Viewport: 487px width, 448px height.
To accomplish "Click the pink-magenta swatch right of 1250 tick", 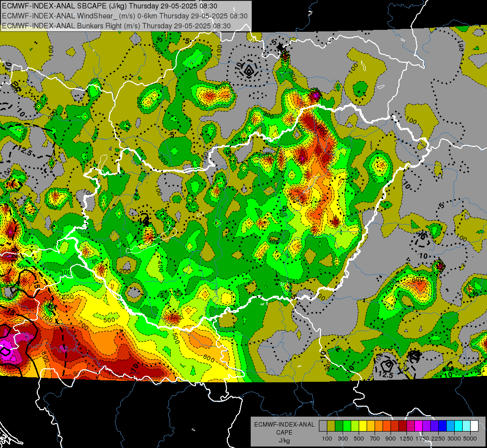I will coord(410,426).
